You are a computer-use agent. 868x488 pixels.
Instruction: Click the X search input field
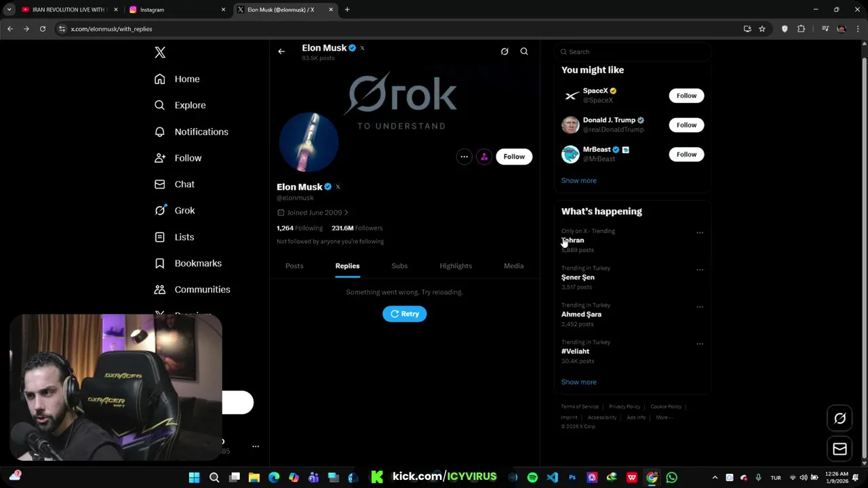pyautogui.click(x=633, y=52)
